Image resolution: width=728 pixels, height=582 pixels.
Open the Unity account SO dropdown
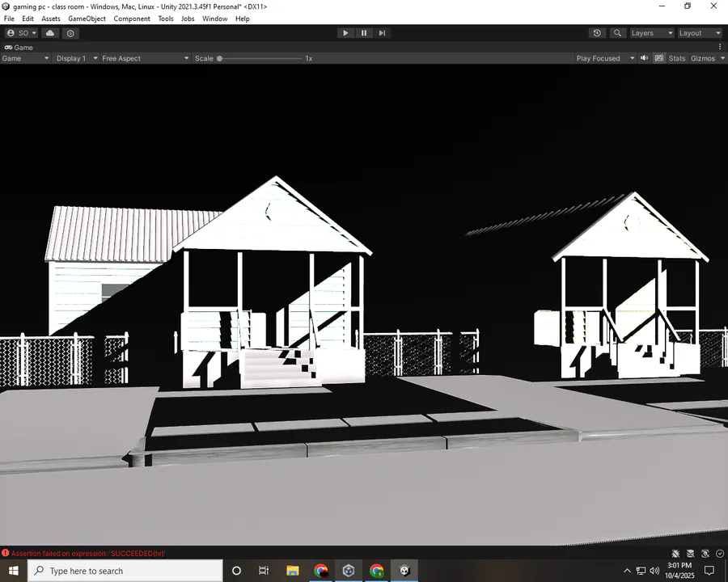[21, 33]
